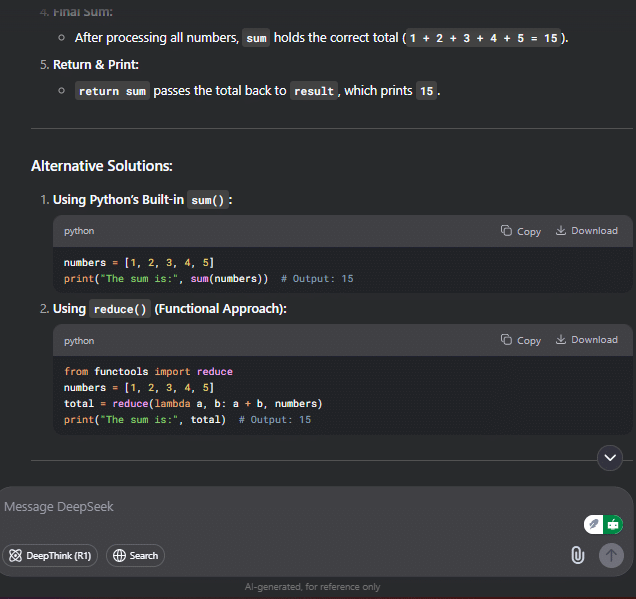Click the inline 'return sum' code

(x=112, y=91)
